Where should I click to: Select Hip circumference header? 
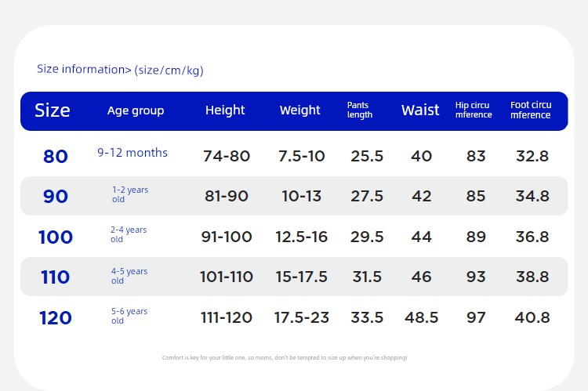474,110
